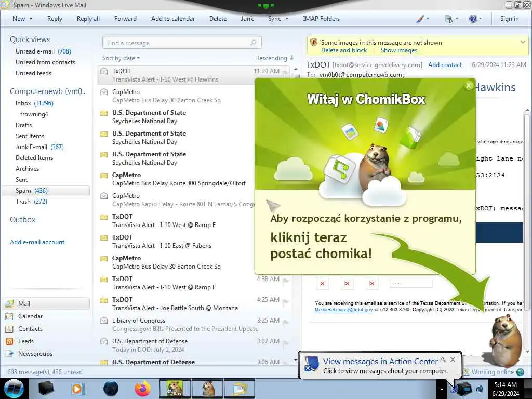Collapse the Computernewb account folder tree
The width and height of the screenshot is (532, 399).
click(48, 91)
